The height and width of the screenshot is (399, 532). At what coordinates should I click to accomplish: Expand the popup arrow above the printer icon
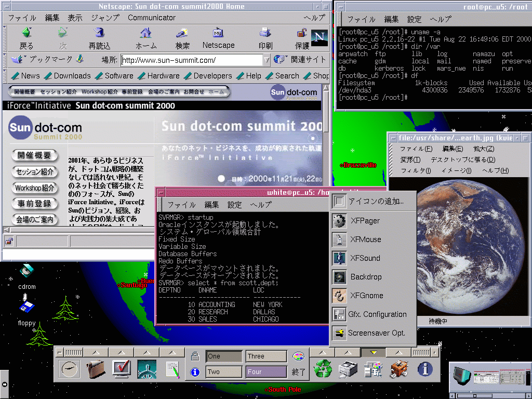point(348,353)
